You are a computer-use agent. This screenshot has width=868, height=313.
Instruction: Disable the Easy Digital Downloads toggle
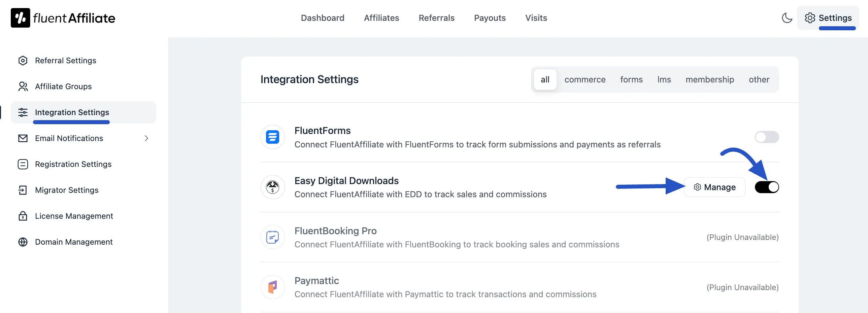coord(767,187)
